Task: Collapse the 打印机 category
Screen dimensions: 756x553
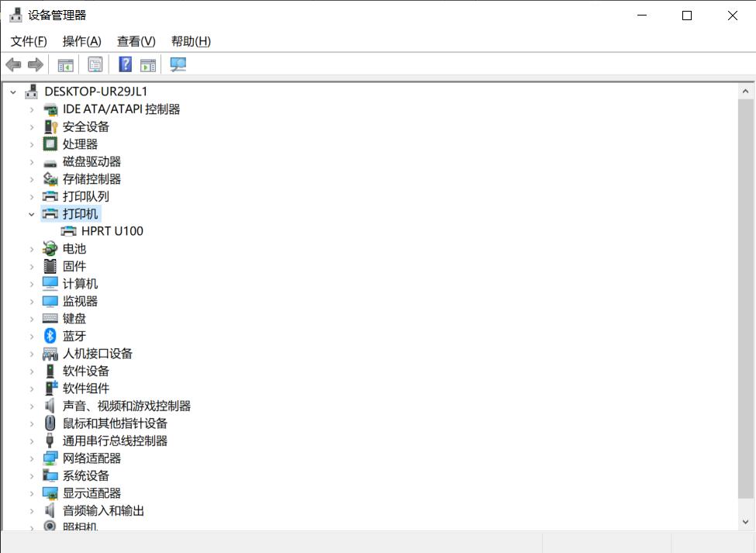Action: click(31, 214)
